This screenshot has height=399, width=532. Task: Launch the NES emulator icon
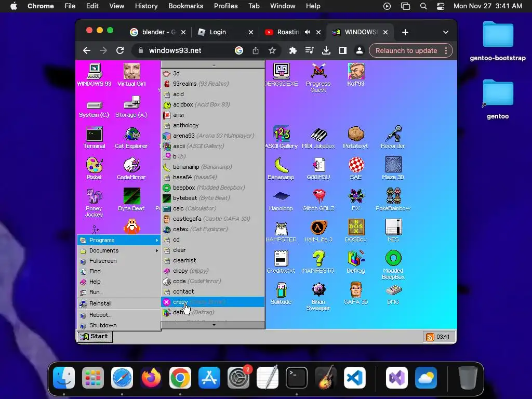[x=393, y=231]
